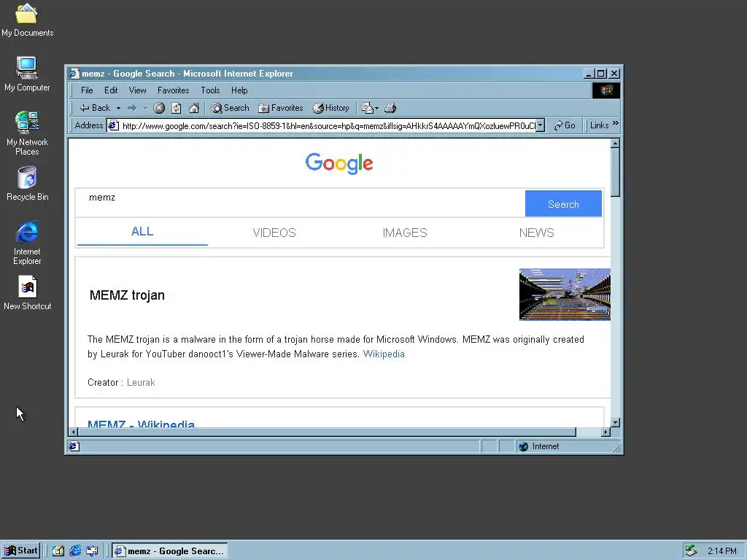The height and width of the screenshot is (560, 747).
Task: Click the Forward arrow button
Action: point(132,108)
